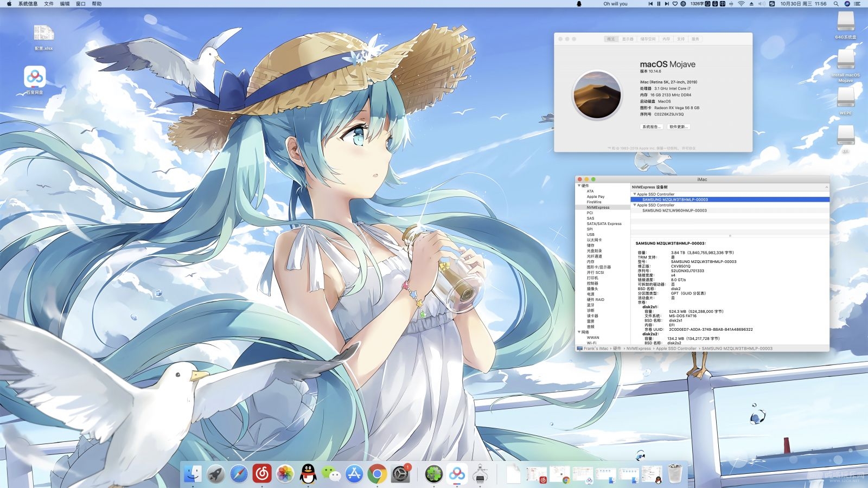Pause the music playing in menu bar
868x488 pixels.
(x=659, y=4)
